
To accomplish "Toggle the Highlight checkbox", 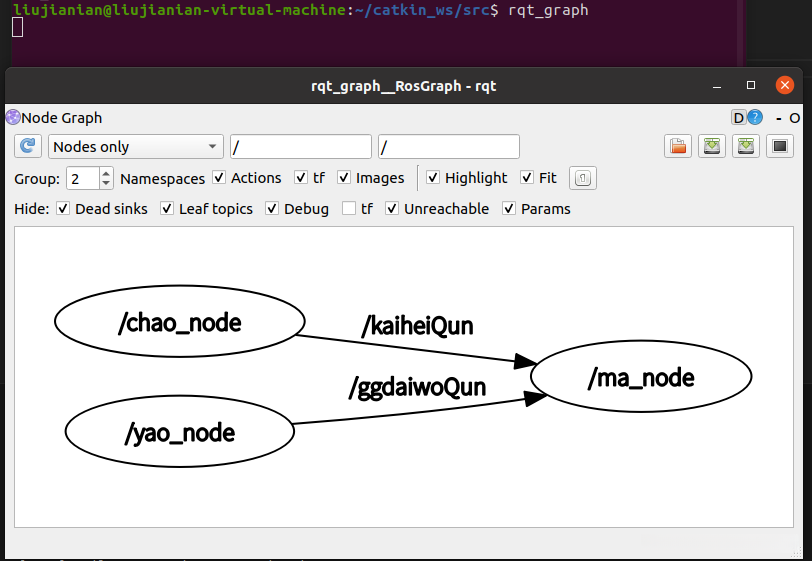I will 433,178.
